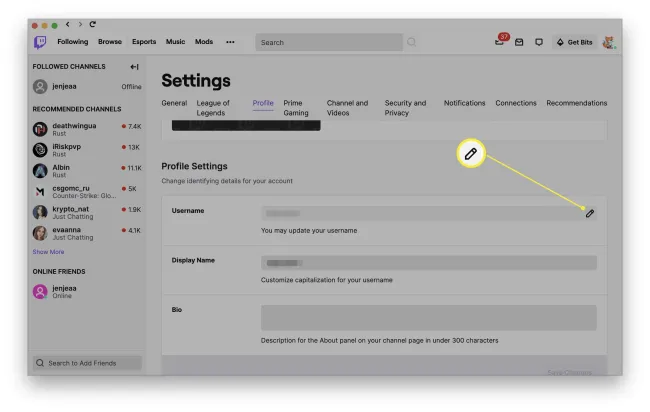650x412 pixels.
Task: Click the Bio text area
Action: 429,318
